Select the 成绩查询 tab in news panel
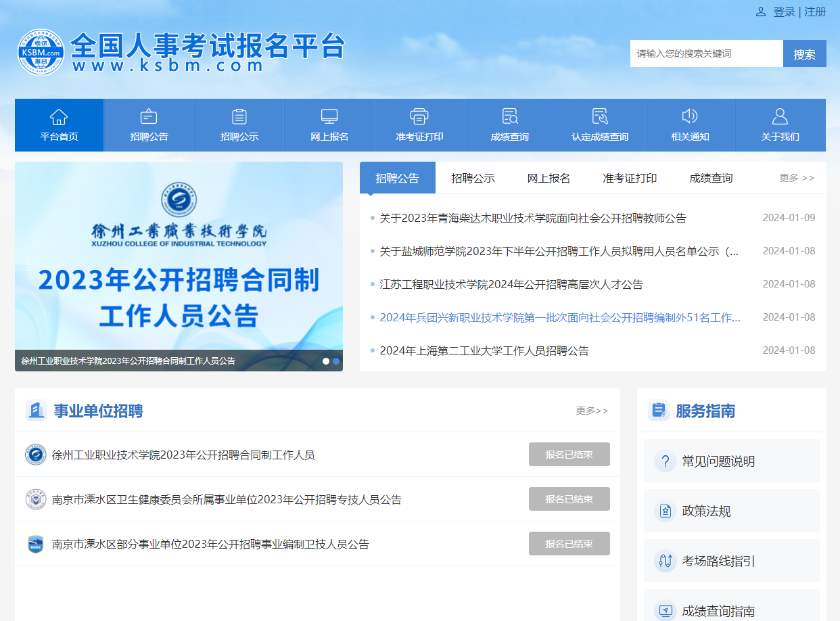The image size is (840, 621). (x=711, y=179)
